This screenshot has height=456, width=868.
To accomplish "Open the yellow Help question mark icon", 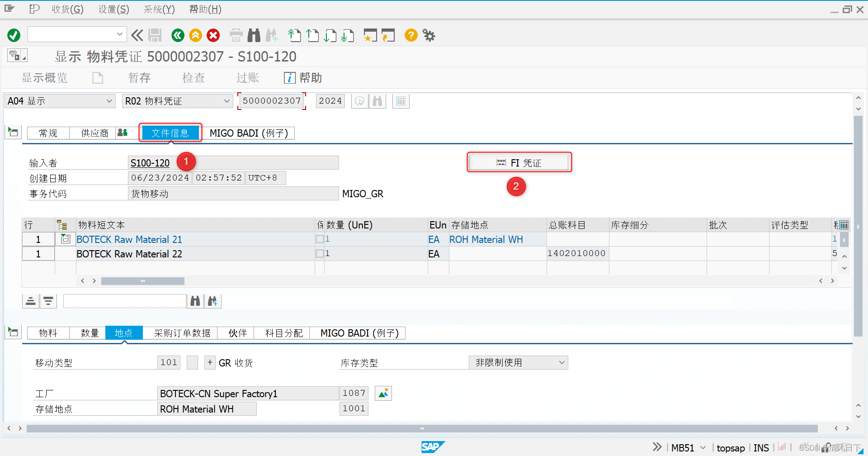I will pos(411,35).
